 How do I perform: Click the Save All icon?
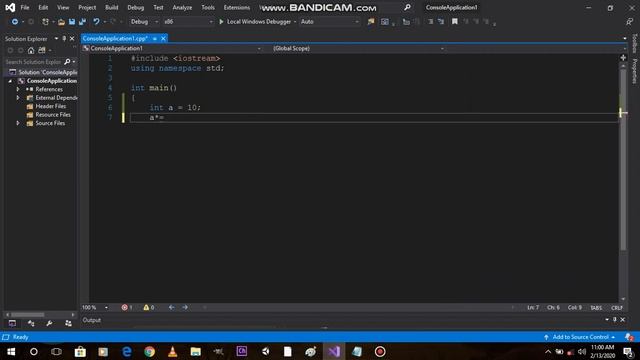(82, 22)
